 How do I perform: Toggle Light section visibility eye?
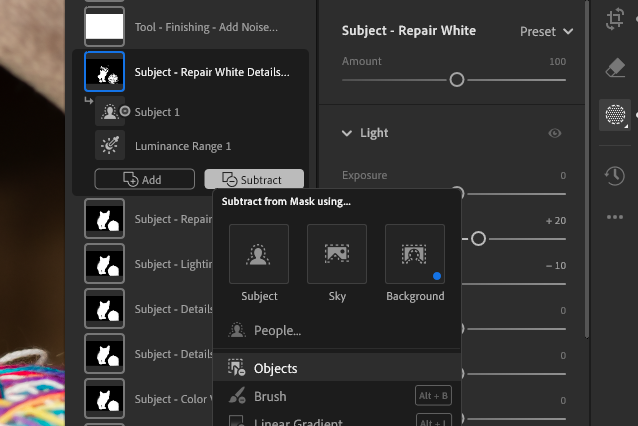(x=555, y=133)
